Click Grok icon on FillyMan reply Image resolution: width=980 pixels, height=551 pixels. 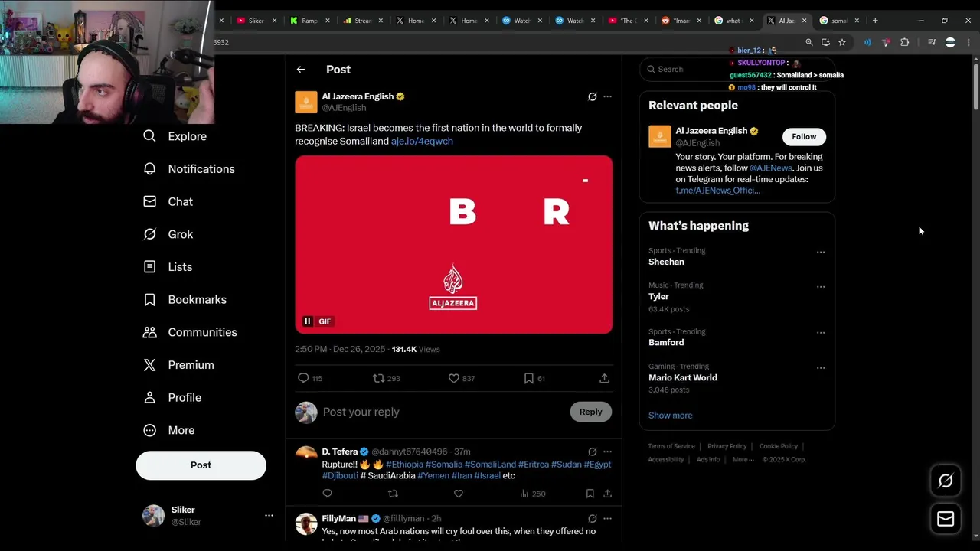592,518
